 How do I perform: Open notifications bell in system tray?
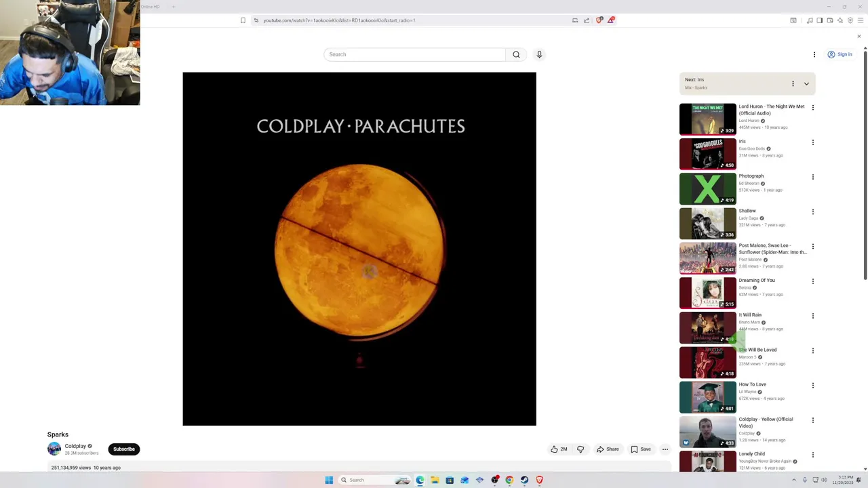859,480
